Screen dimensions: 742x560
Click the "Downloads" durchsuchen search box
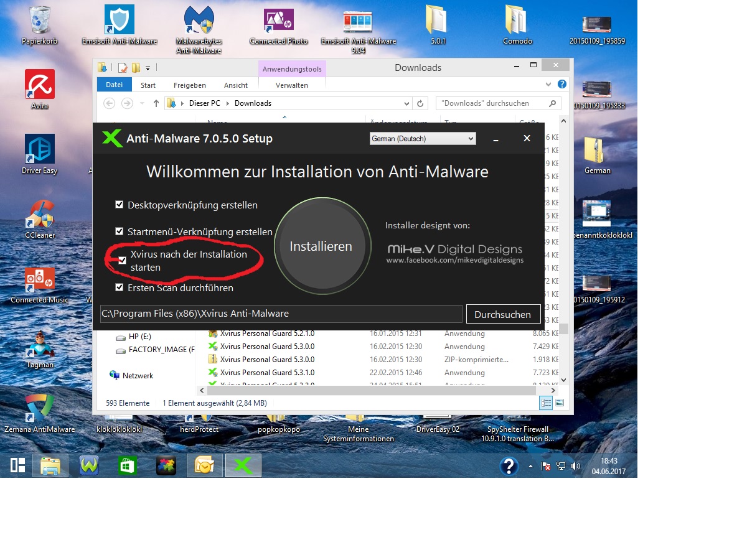pos(498,103)
